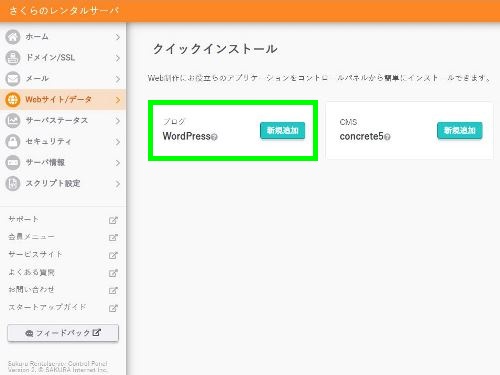Click external link icon next to お問い合わせ
Screen dimensions: 500x375
[x=113, y=290]
